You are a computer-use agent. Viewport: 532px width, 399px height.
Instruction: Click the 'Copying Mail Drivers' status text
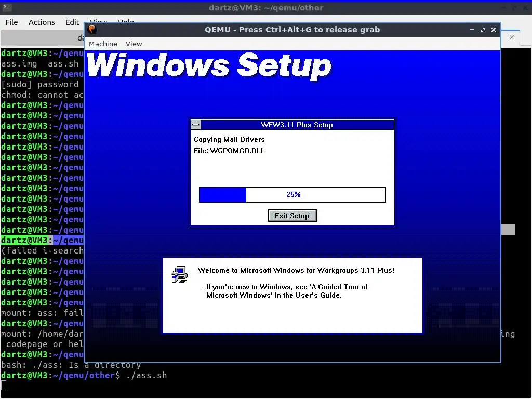(229, 139)
